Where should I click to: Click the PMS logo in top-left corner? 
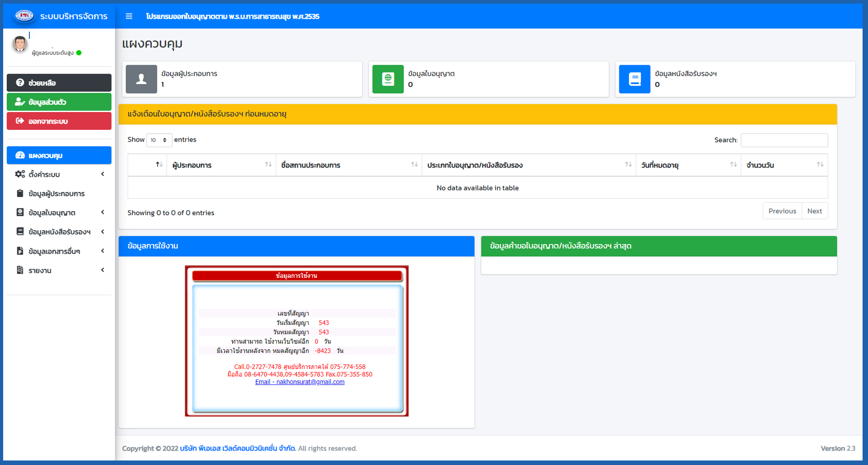[x=24, y=16]
